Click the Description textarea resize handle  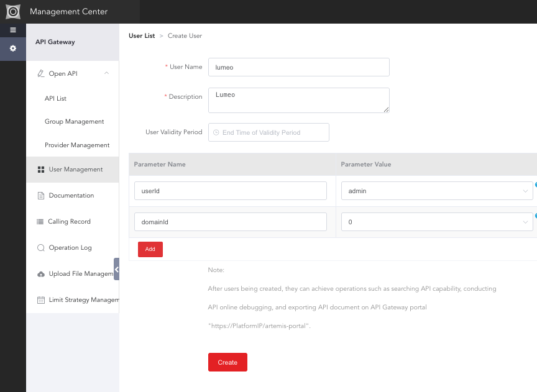pyautogui.click(x=387, y=109)
